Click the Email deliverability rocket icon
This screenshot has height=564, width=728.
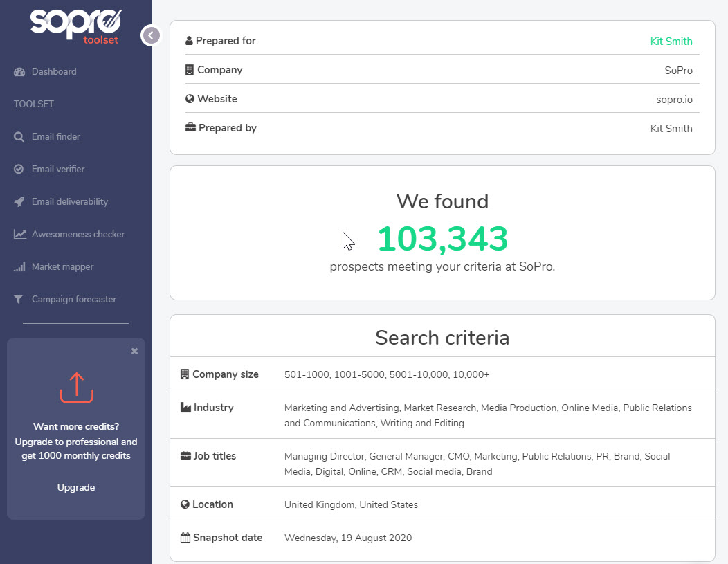[19, 202]
